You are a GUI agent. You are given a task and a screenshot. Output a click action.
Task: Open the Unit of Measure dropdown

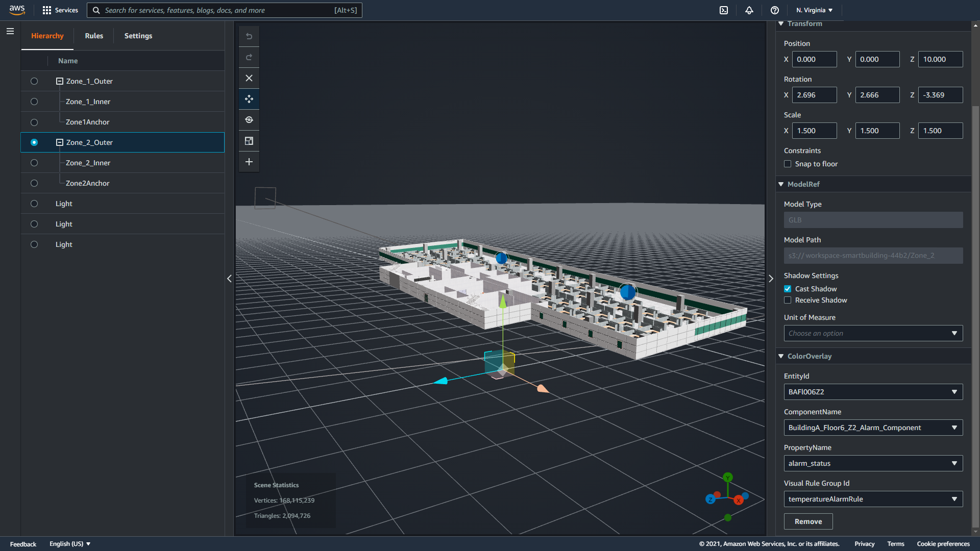pos(873,333)
